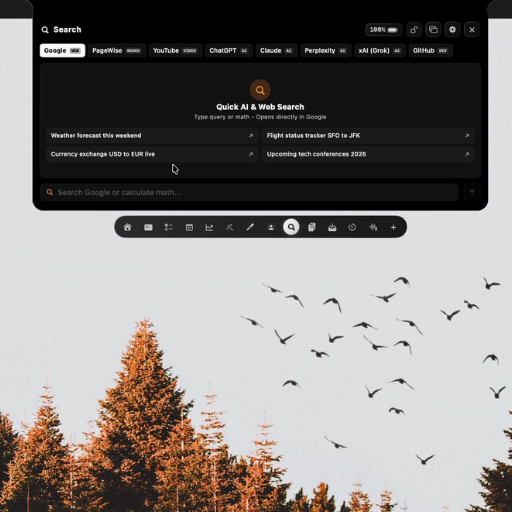Viewport: 512px width, 512px height.
Task: Switch to the ChatGPT tab
Action: [x=229, y=51]
